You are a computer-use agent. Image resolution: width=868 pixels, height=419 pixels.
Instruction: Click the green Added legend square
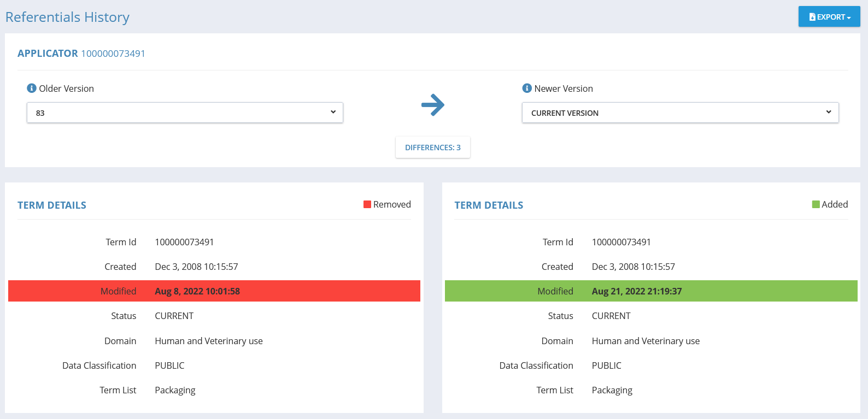pos(816,204)
